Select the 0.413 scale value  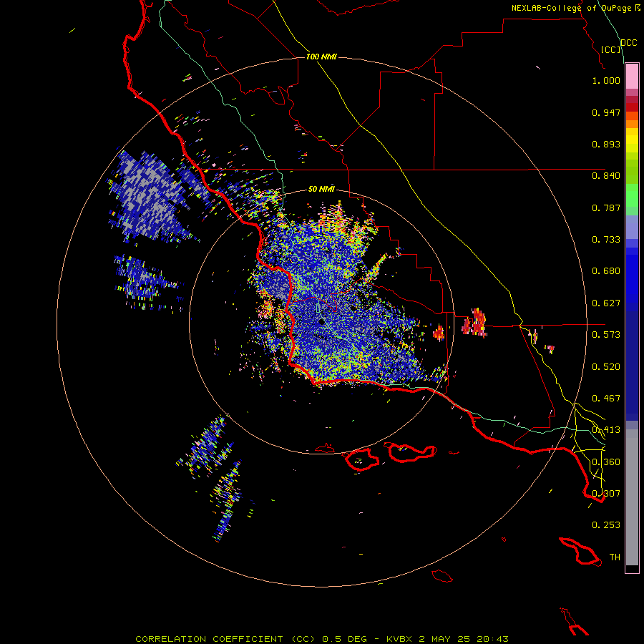(x=606, y=430)
